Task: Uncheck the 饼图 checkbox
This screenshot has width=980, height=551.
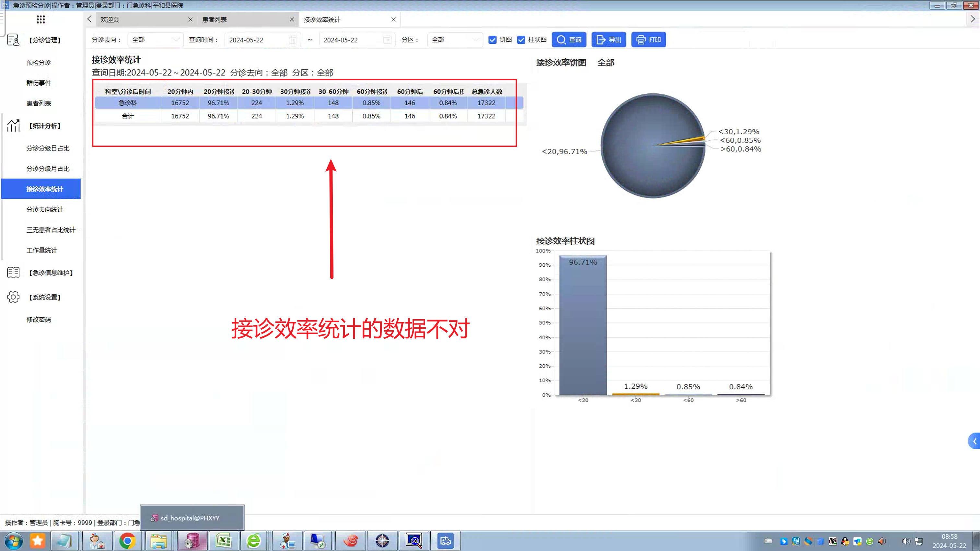Action: point(492,40)
